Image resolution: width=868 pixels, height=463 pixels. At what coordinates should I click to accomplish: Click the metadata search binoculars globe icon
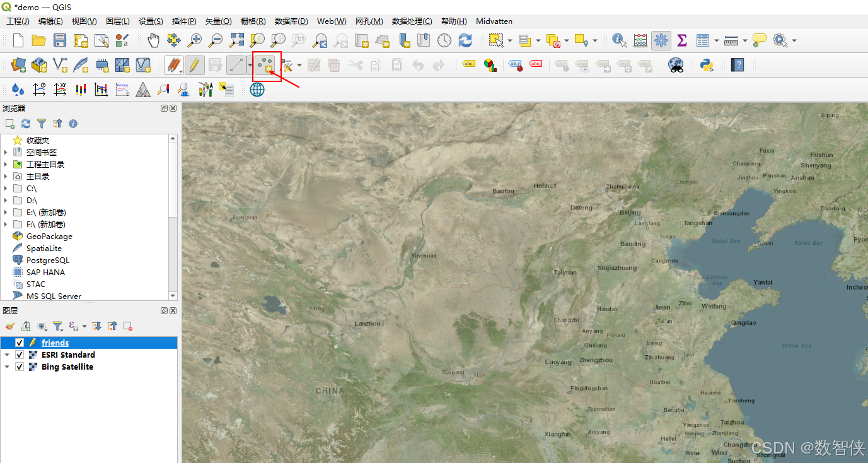pos(676,65)
